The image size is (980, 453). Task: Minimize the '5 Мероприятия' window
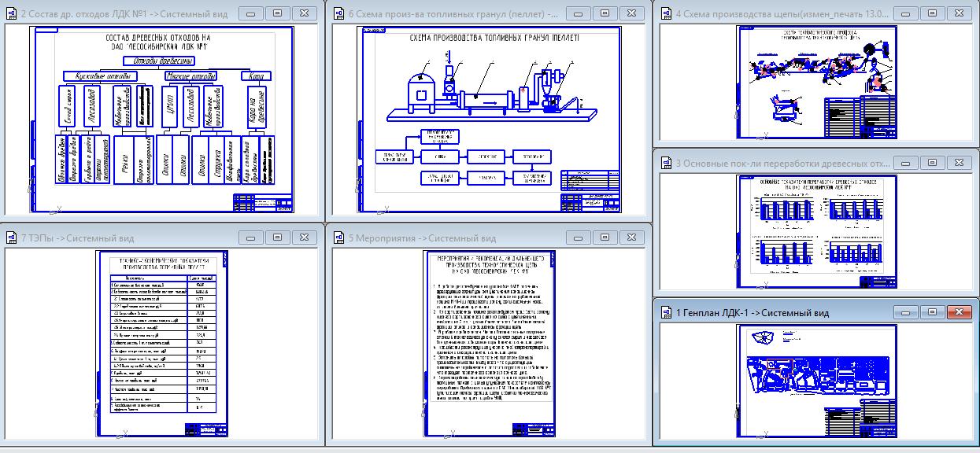point(578,238)
